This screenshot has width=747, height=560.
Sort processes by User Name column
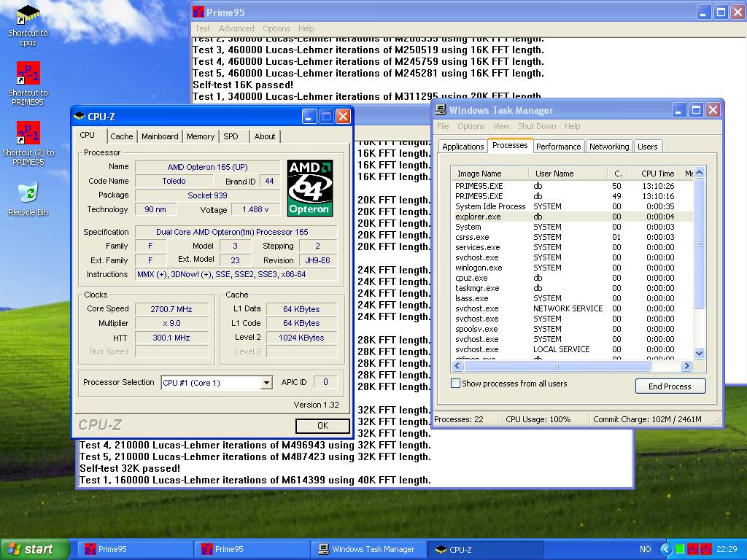(x=568, y=174)
